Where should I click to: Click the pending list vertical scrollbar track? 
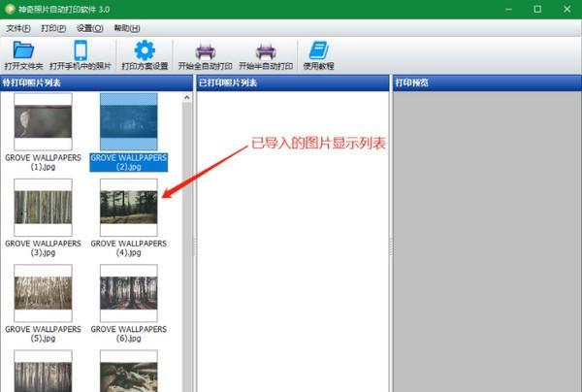[x=186, y=247]
